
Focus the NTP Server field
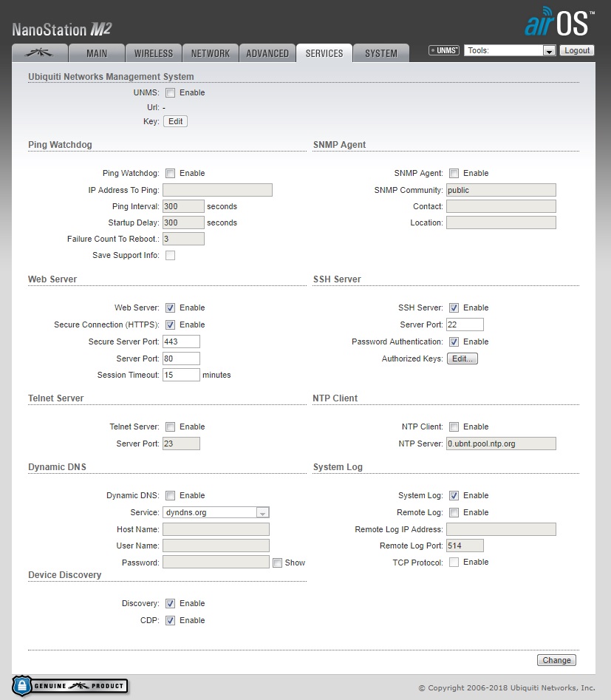pyautogui.click(x=501, y=444)
